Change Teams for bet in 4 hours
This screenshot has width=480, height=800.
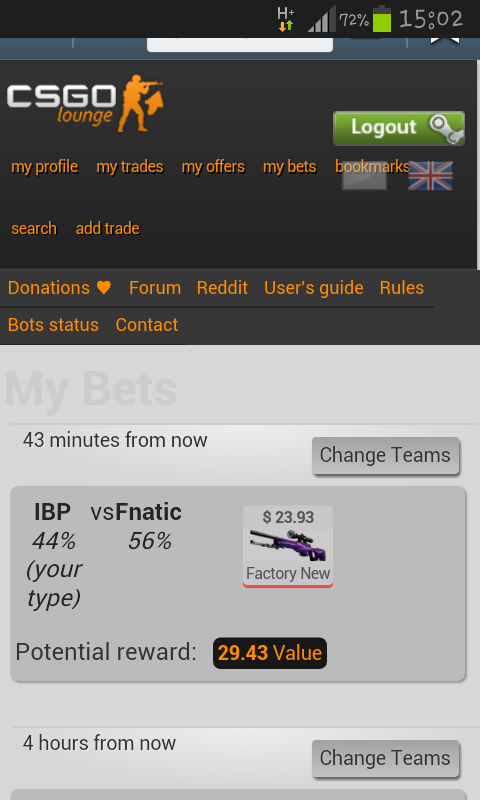(x=385, y=758)
